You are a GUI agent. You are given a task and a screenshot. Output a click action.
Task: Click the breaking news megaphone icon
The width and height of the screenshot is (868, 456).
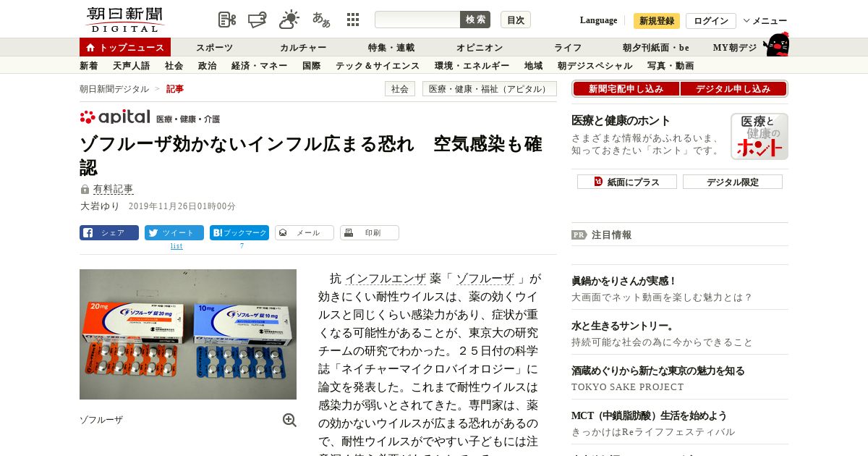[x=258, y=20]
